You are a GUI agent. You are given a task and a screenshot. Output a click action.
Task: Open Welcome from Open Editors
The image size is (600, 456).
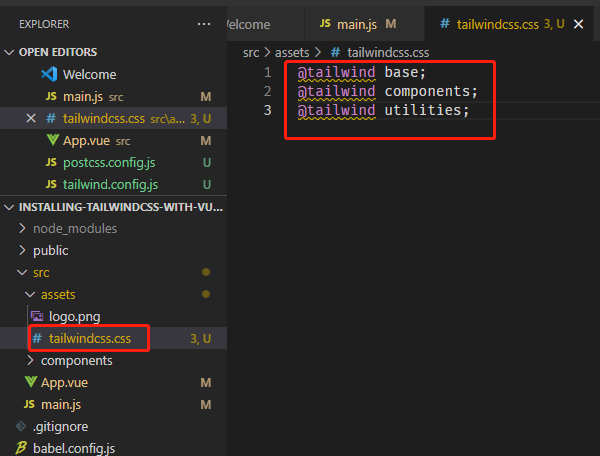tap(113, 74)
